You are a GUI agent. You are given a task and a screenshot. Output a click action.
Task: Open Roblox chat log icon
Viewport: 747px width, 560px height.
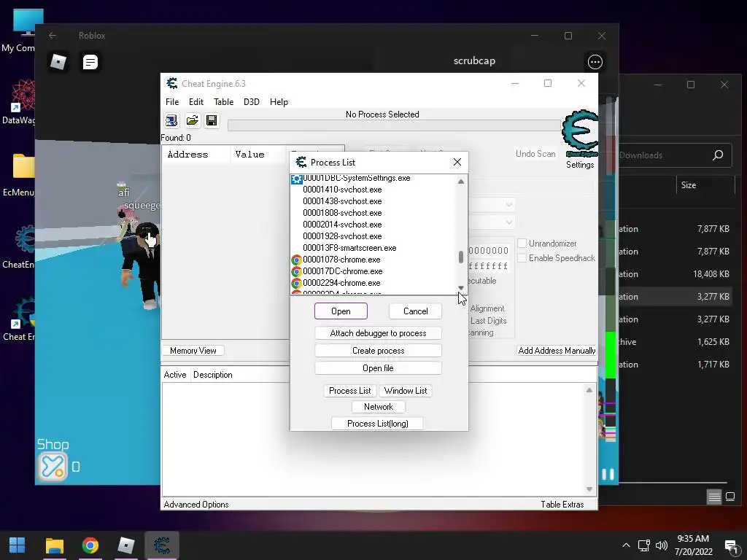click(x=90, y=62)
